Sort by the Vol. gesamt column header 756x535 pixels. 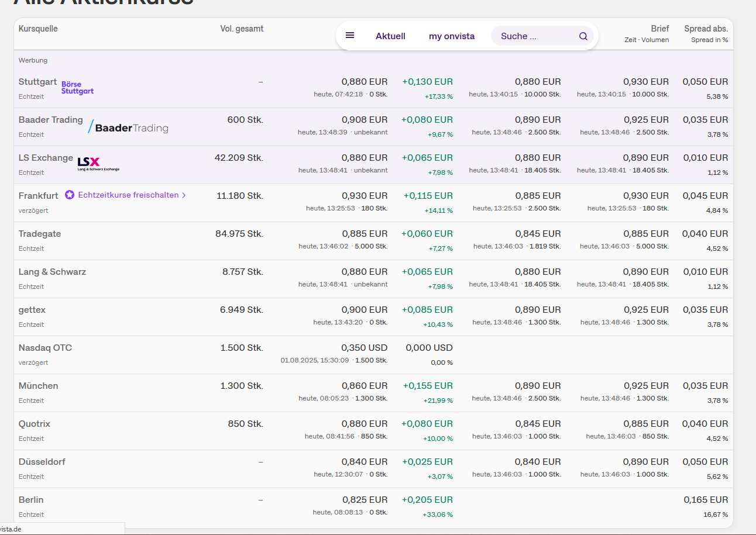[242, 29]
